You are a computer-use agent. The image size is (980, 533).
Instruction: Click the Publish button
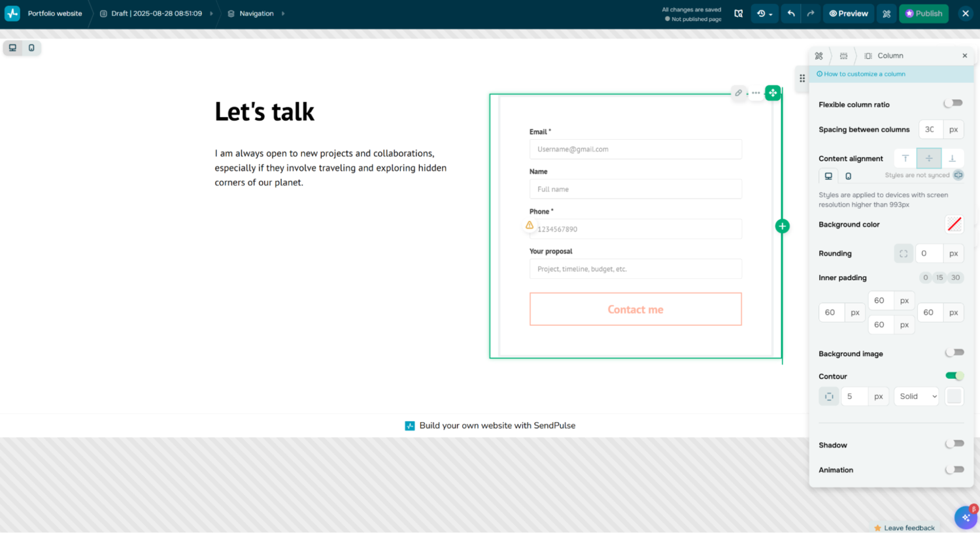(x=923, y=13)
